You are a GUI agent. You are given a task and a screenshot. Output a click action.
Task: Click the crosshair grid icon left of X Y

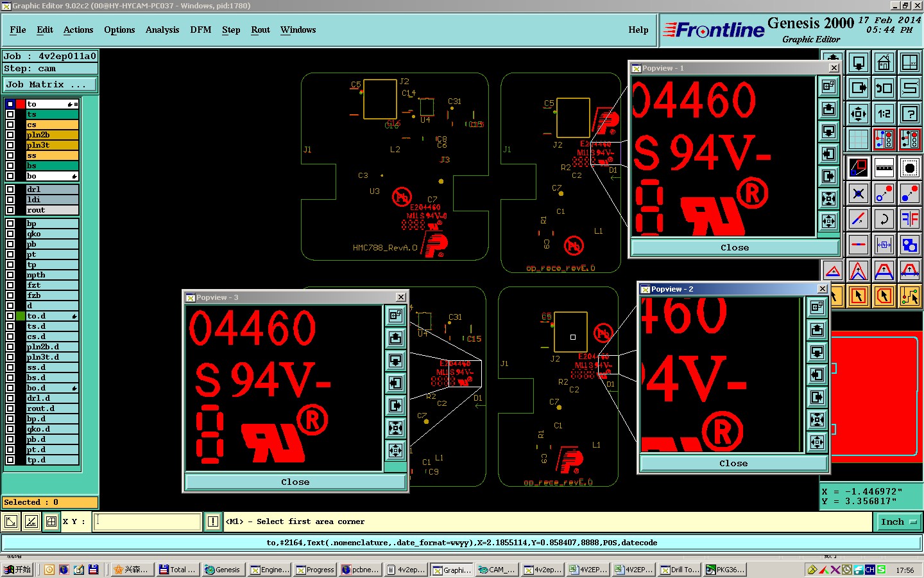[x=51, y=521]
